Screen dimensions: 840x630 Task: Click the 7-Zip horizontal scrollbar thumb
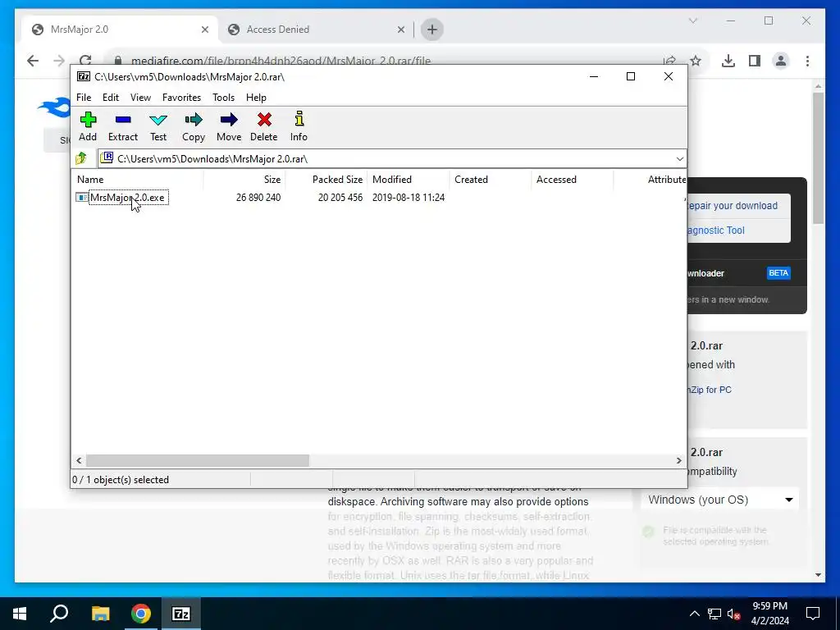[198, 461]
